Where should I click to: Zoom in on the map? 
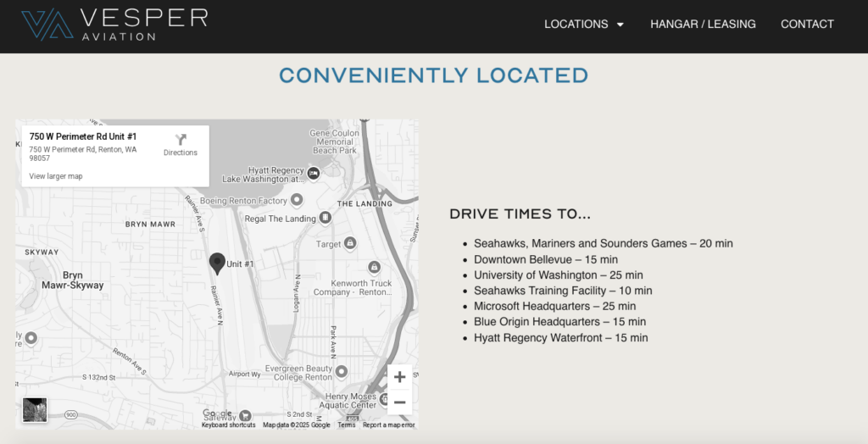point(400,377)
